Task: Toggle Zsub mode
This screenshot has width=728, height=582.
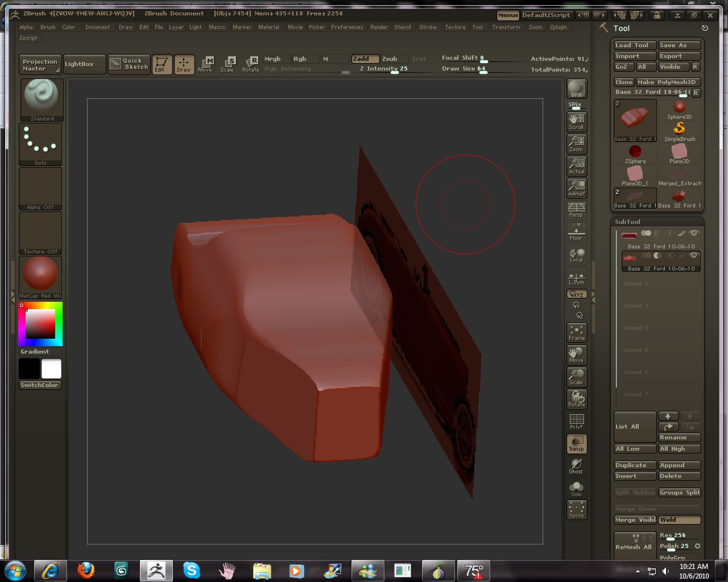Action: pos(394,59)
